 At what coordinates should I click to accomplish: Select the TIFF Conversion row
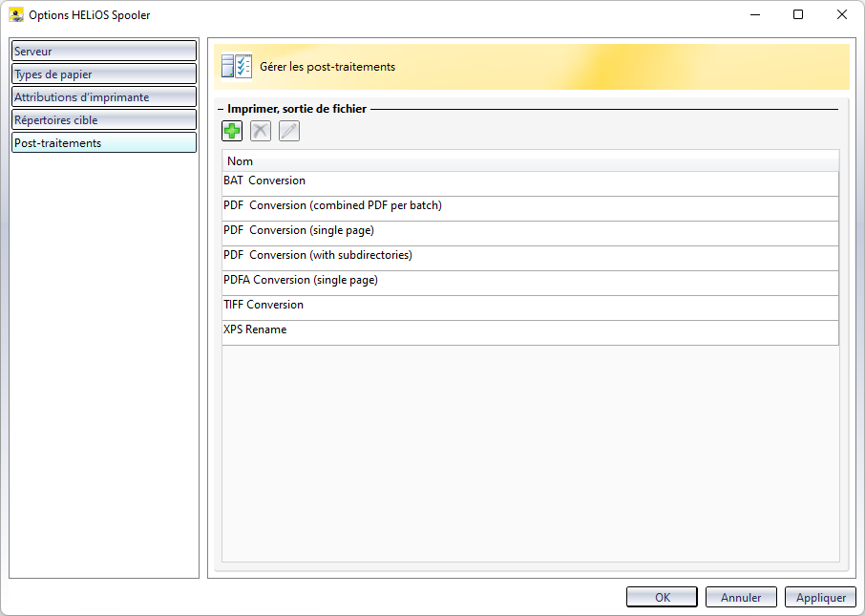(530, 308)
